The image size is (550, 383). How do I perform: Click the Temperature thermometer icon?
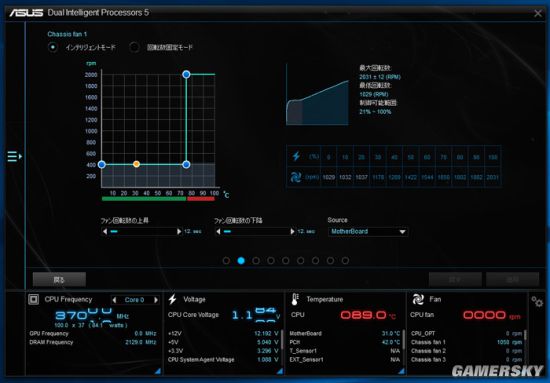click(295, 299)
